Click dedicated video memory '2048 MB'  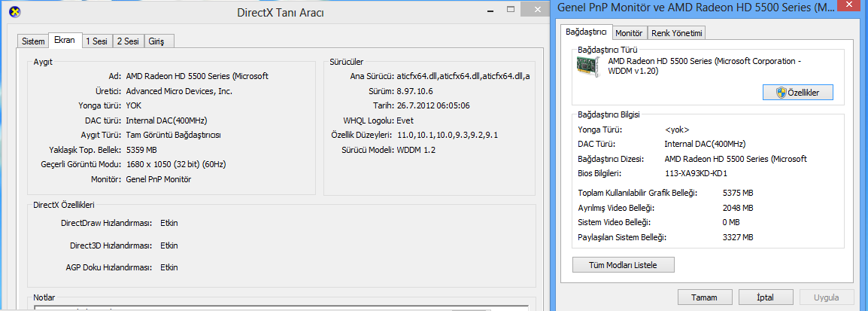pyautogui.click(x=738, y=208)
